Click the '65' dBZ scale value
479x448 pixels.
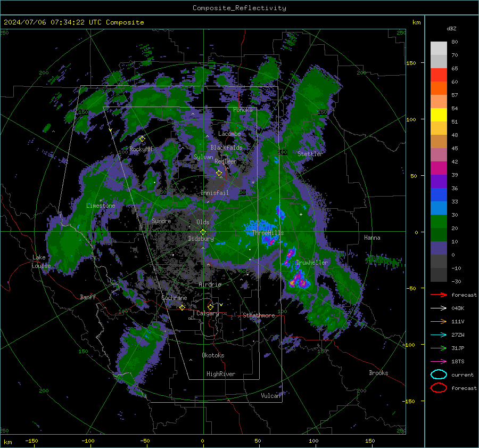455,69
